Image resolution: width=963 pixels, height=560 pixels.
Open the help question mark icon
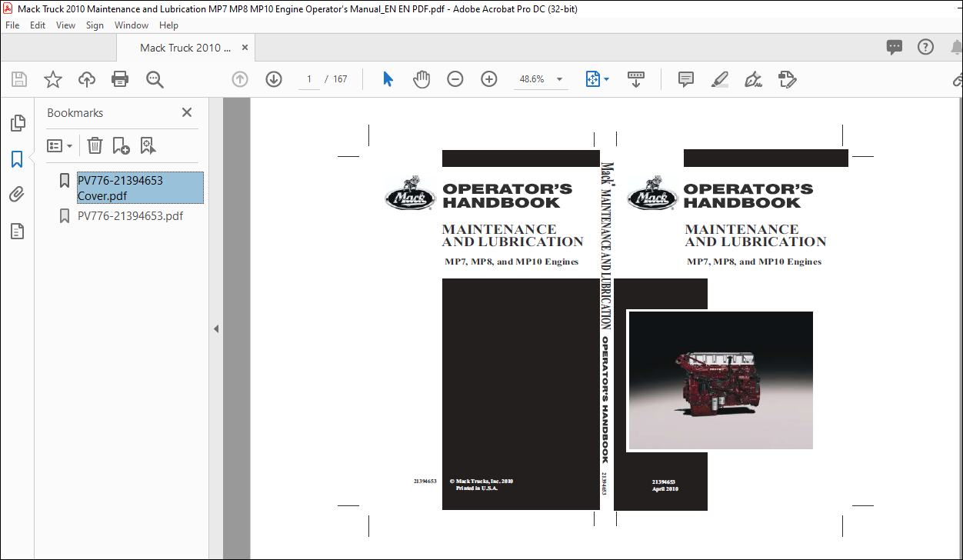[926, 47]
